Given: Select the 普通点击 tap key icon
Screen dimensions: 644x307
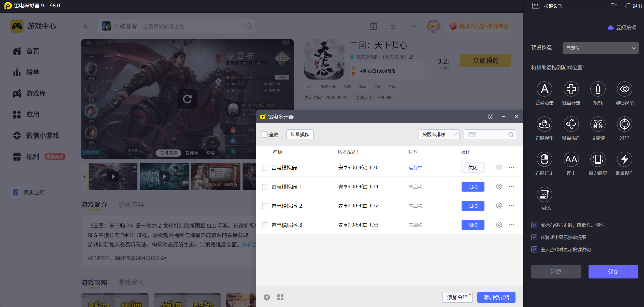Looking at the screenshot, I should point(544,89).
